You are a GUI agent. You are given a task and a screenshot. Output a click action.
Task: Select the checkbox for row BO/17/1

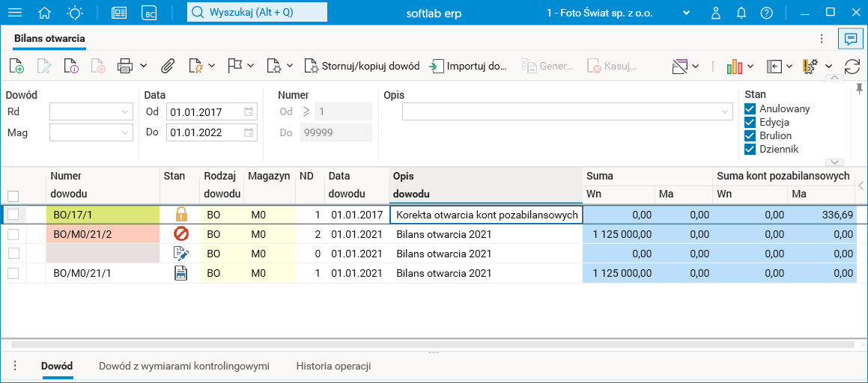[x=13, y=214]
